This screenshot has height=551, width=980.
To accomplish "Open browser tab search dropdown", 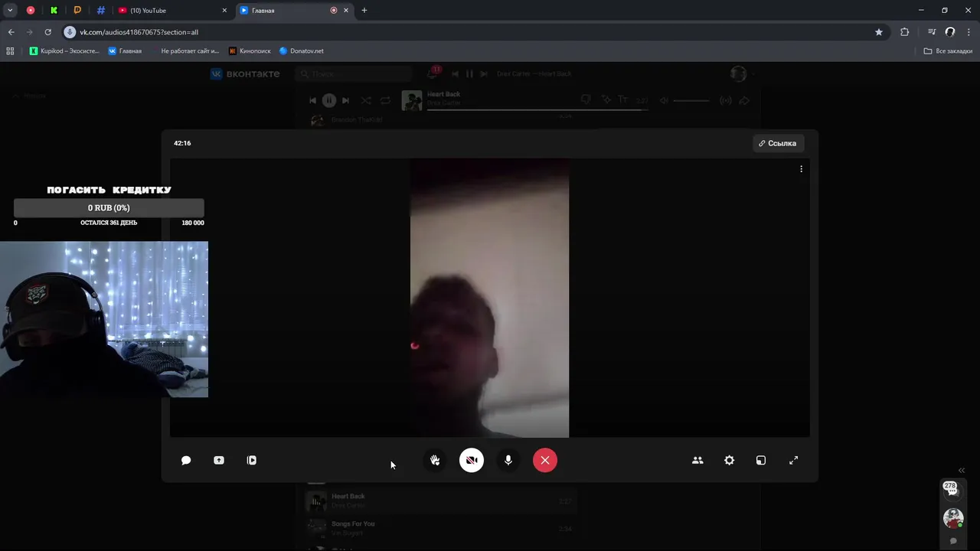I will point(10,10).
